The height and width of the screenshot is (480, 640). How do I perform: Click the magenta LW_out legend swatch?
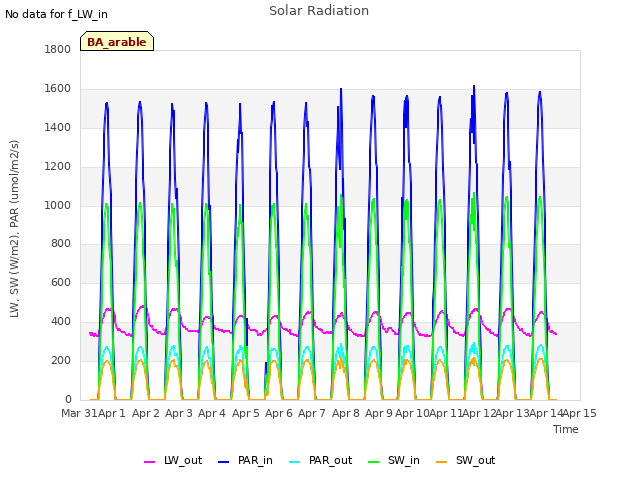click(149, 462)
